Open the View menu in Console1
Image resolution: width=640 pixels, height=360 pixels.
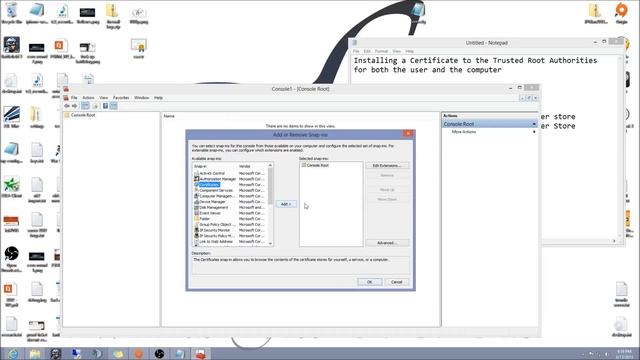click(104, 98)
